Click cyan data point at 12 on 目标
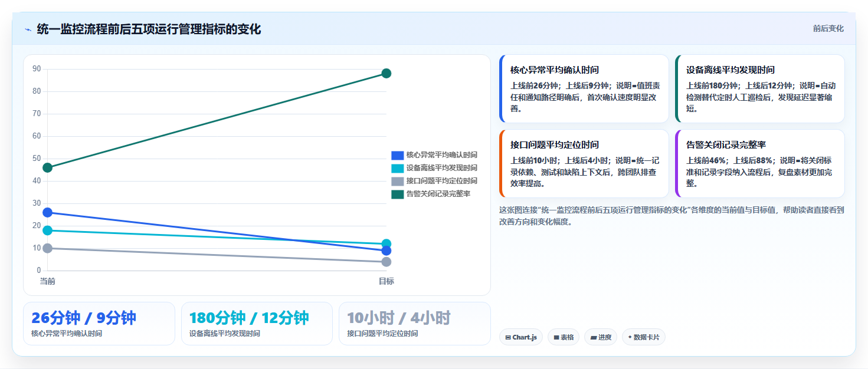Image resolution: width=868 pixels, height=369 pixels. click(386, 244)
